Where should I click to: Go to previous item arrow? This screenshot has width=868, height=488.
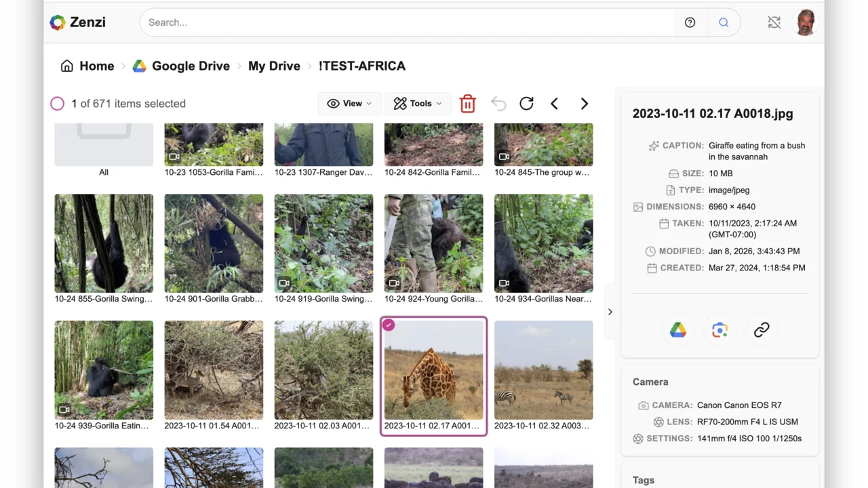click(x=555, y=104)
